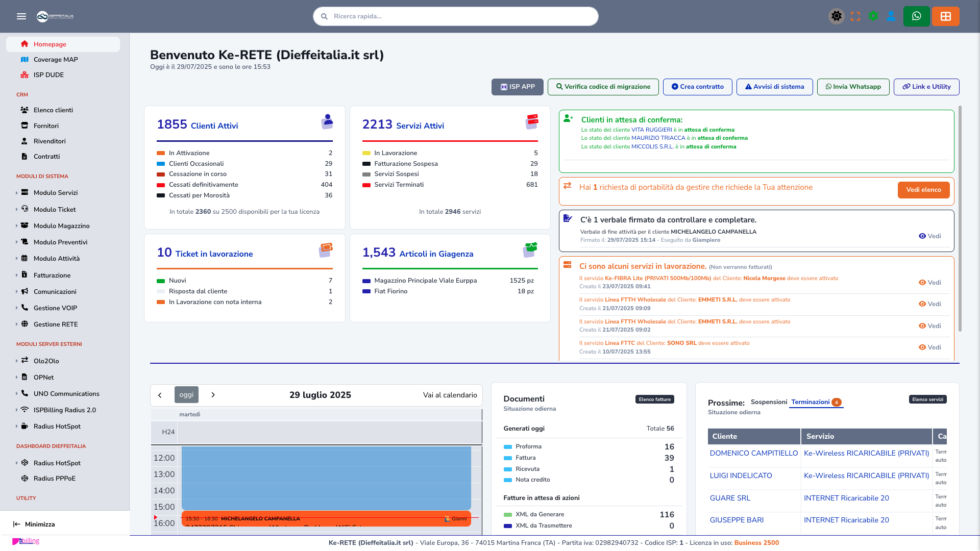This screenshot has height=551, width=980.
Task: Click the search magnifier icon
Action: 324,16
